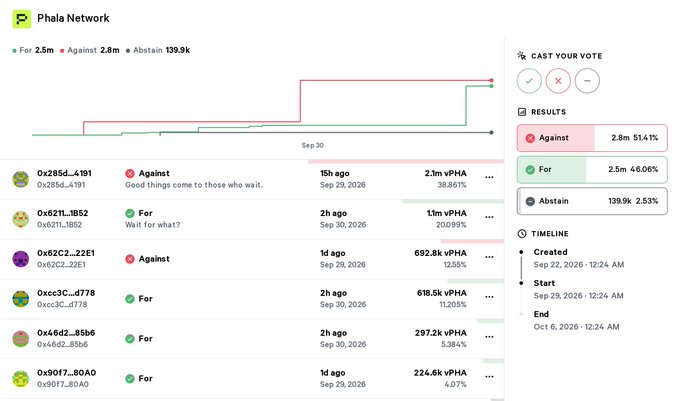Click the green For line endpoint on chart
680x401 pixels.
(x=491, y=86)
